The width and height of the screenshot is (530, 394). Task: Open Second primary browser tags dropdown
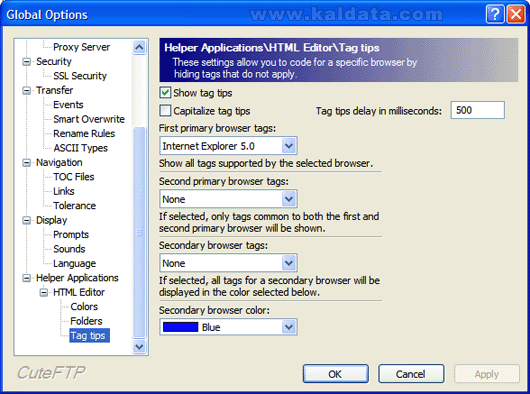coord(289,199)
